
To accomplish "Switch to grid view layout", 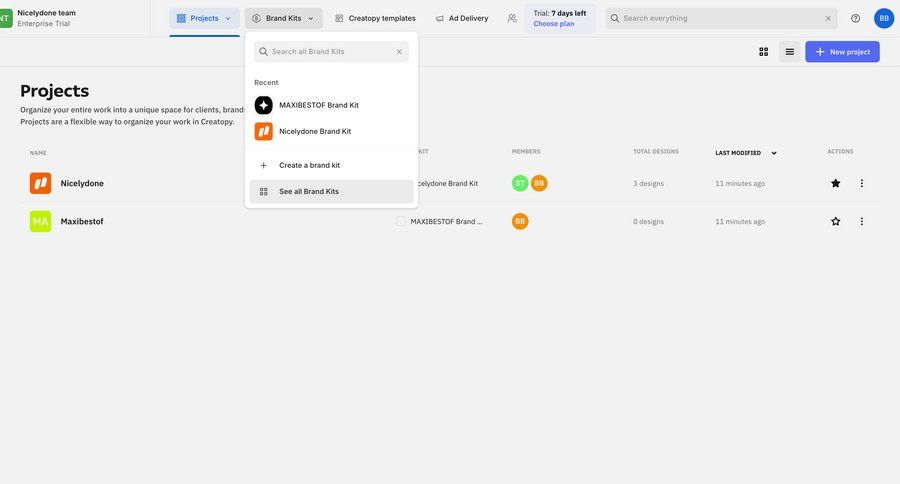I will [763, 52].
